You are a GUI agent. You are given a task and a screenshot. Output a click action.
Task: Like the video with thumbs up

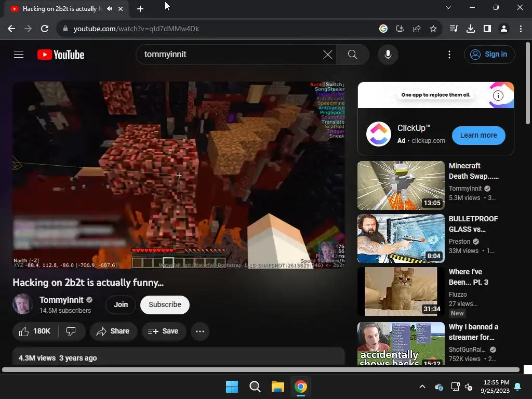35,331
